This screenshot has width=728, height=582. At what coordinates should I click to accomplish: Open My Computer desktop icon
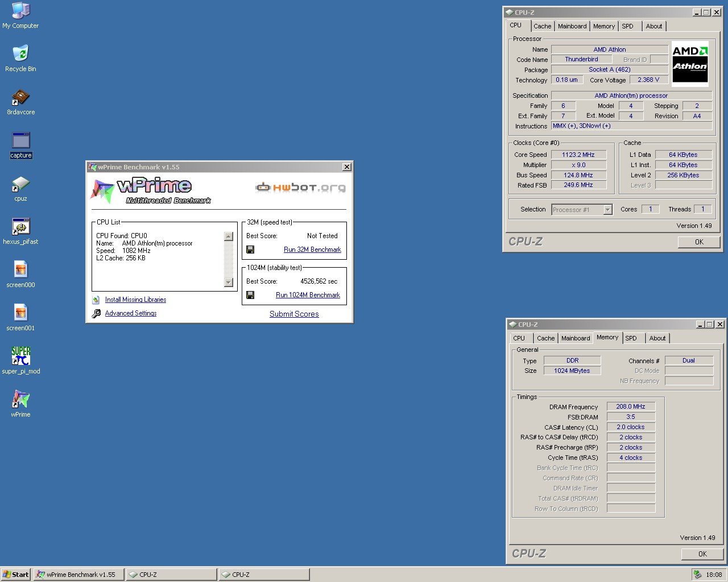[x=20, y=15]
